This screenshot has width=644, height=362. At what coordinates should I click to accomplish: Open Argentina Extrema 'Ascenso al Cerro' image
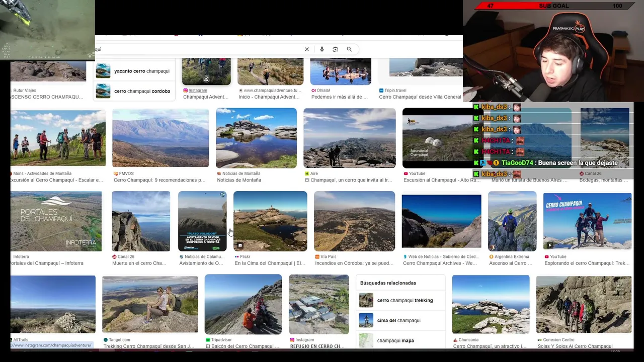tap(512, 221)
